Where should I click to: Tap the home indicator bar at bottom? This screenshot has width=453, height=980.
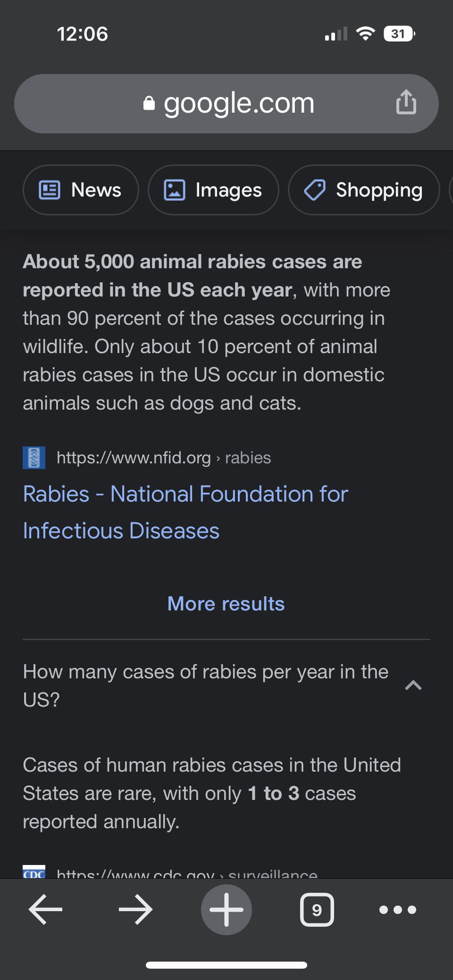pos(226,965)
